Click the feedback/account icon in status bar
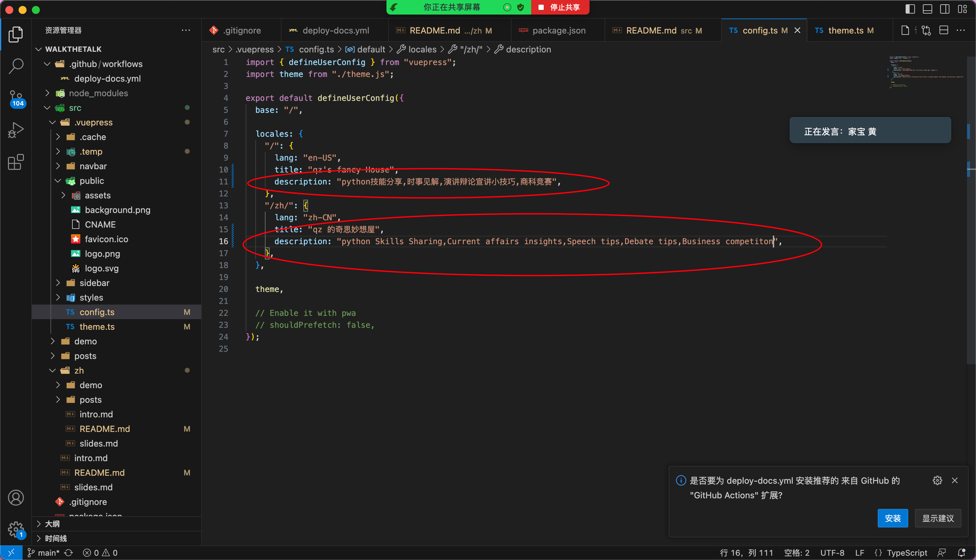Image resolution: width=976 pixels, height=560 pixels. (941, 553)
